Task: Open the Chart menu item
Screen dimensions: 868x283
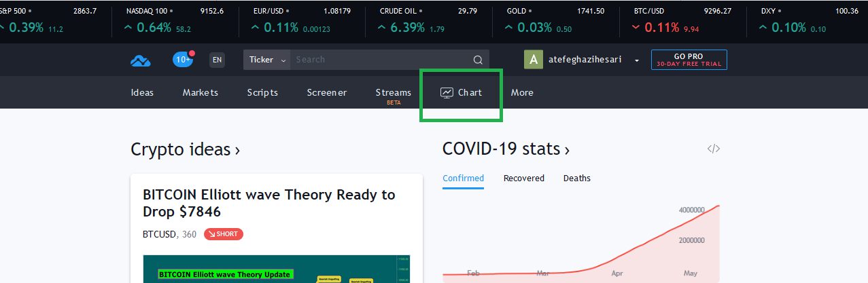Action: pos(461,92)
